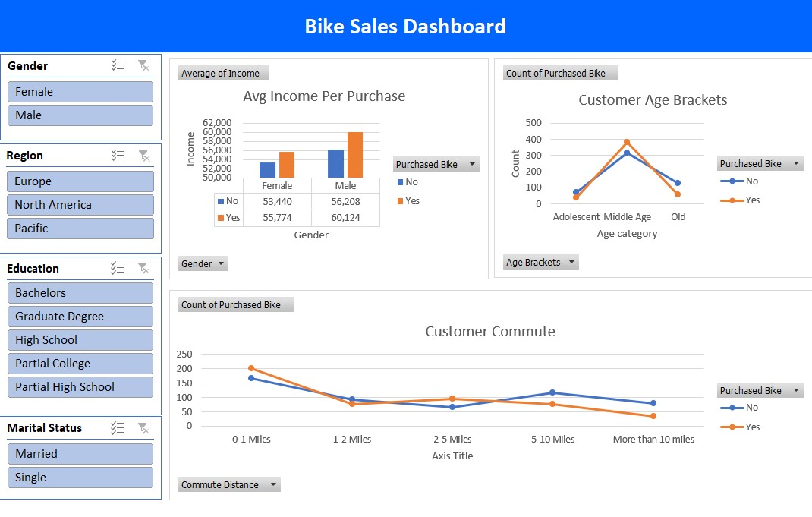Select Female in the Gender slicer
Viewport: 812px width, 517px height.
(80, 91)
